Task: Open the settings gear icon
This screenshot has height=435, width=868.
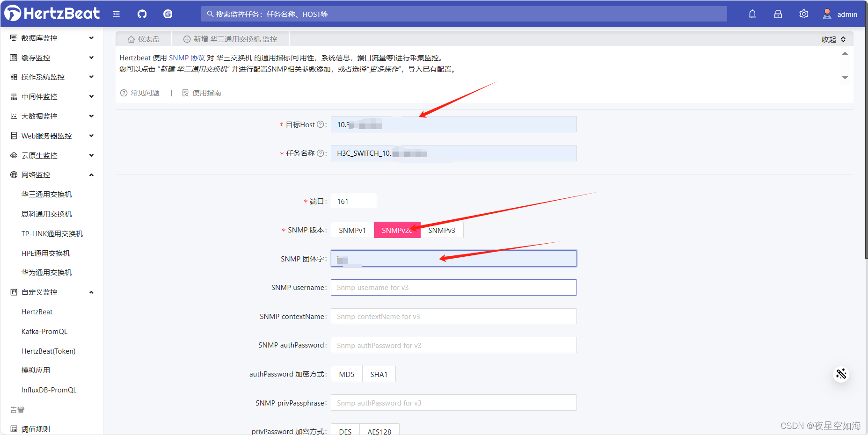Action: pyautogui.click(x=804, y=14)
